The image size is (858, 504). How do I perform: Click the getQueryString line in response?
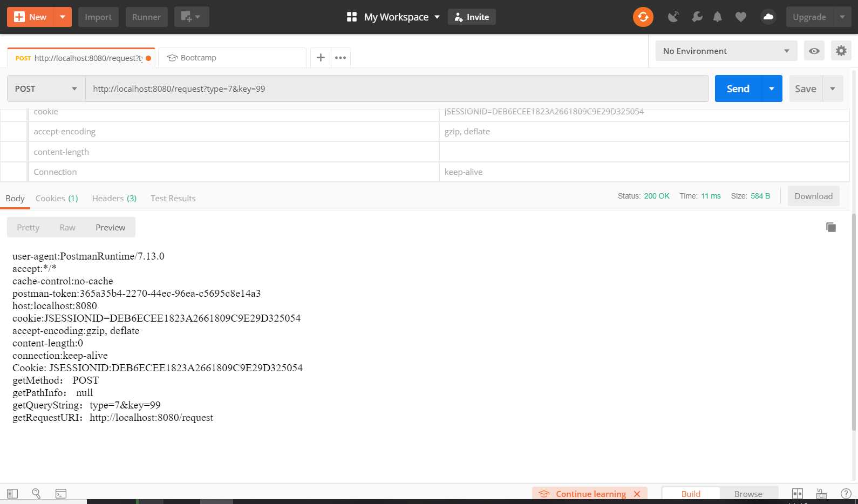coord(86,405)
